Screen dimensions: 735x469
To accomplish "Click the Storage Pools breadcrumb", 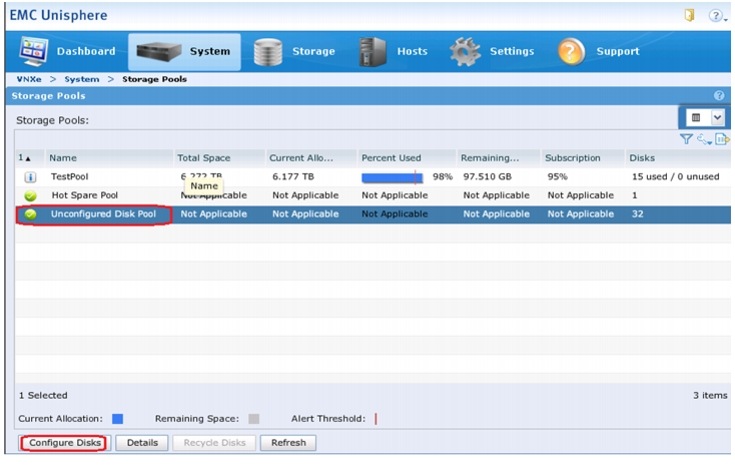I will (155, 79).
